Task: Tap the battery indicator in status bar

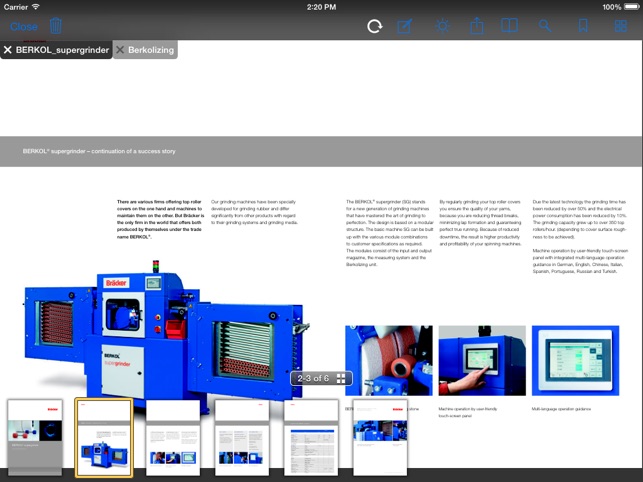Action: [631, 7]
